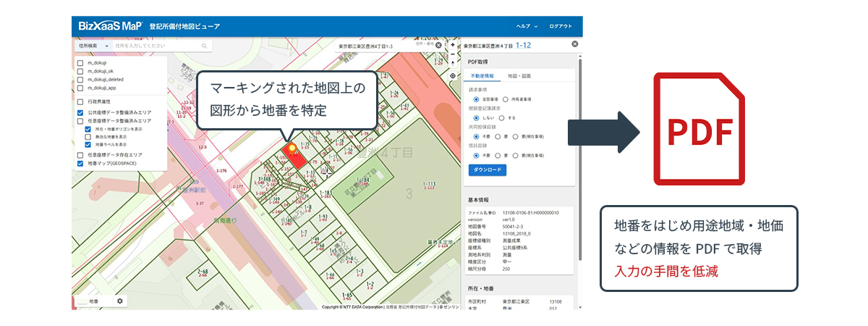868x326 pixels.
Task: Click the address input field
Action: point(157,46)
